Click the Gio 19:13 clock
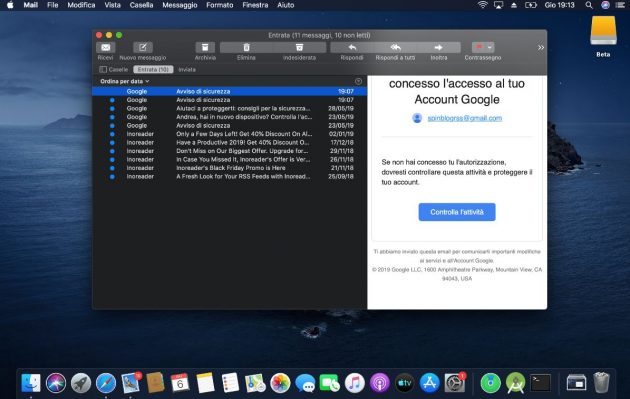 coord(560,5)
